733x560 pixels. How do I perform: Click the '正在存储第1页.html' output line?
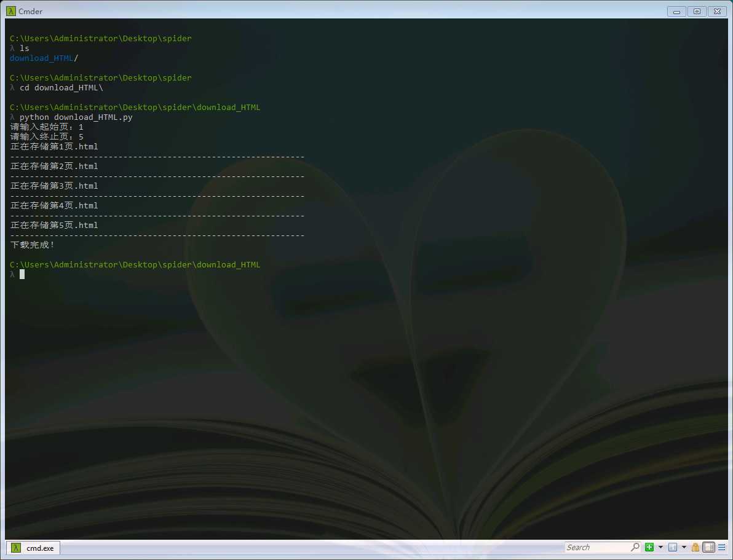tap(54, 146)
